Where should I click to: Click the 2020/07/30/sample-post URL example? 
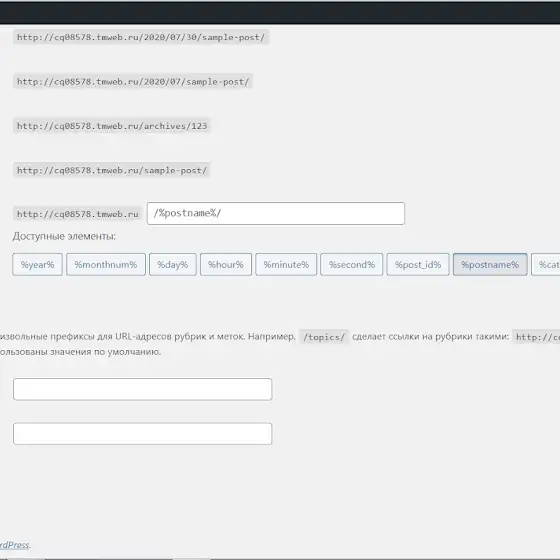141,37
